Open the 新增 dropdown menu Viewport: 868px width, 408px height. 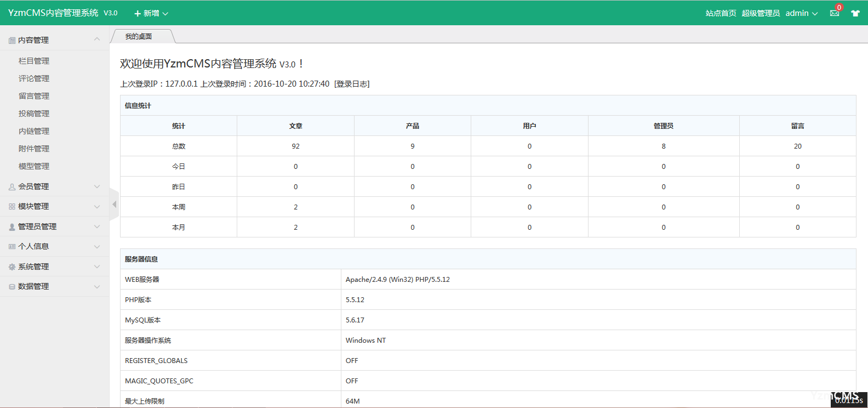151,13
